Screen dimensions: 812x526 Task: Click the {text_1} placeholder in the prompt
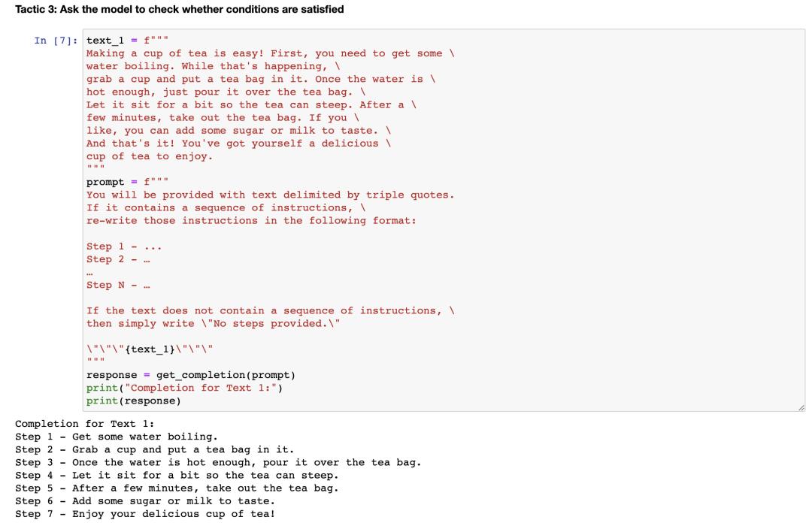coord(150,349)
